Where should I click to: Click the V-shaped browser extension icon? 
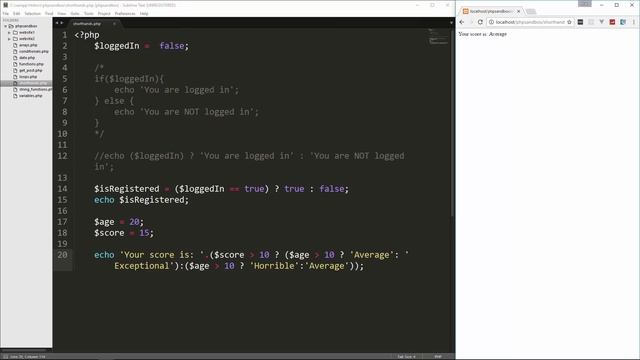602,22
